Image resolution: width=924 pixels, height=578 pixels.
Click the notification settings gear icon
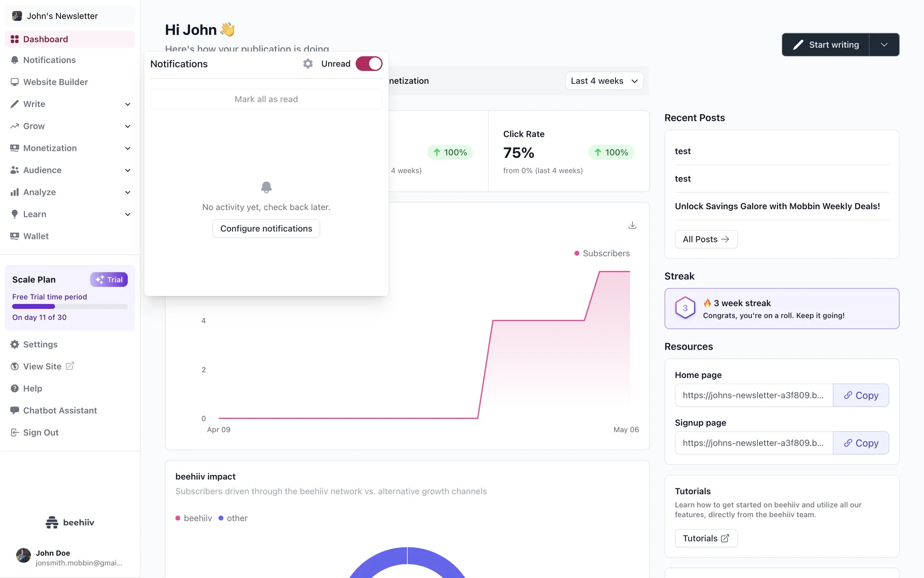308,64
